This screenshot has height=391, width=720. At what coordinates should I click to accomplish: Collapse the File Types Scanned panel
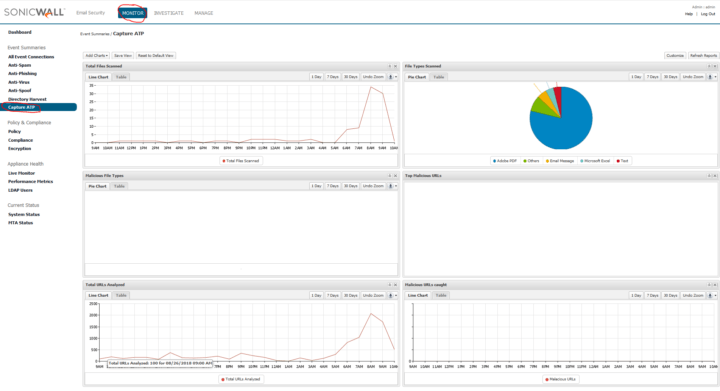coord(709,67)
